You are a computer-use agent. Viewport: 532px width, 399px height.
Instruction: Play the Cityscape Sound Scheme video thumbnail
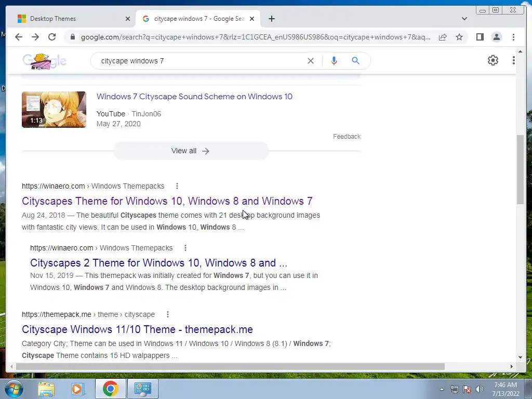(x=54, y=110)
